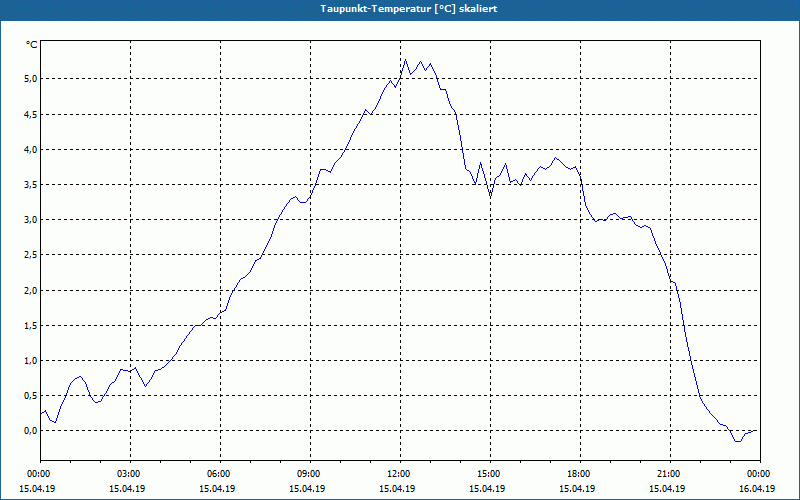This screenshot has height=500, width=800.
Task: Click the 15.04.19 date under 03:00
Action: tap(127, 489)
